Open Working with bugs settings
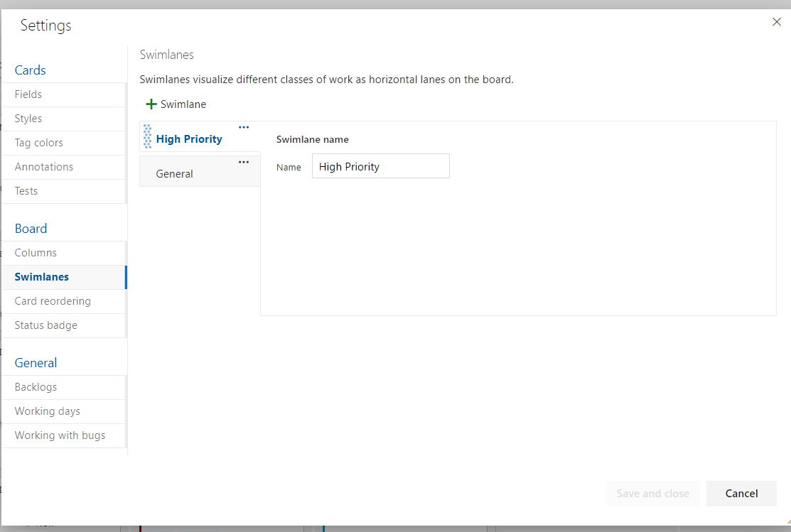The width and height of the screenshot is (791, 532). coord(63,435)
